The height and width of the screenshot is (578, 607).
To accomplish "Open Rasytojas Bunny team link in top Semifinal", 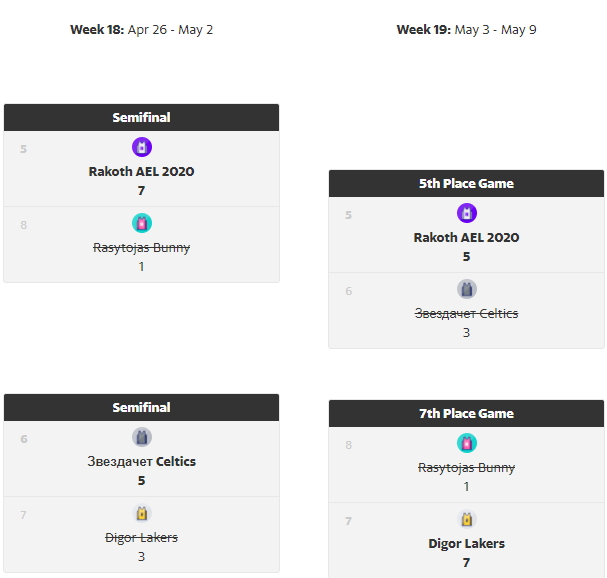I will (x=141, y=247).
